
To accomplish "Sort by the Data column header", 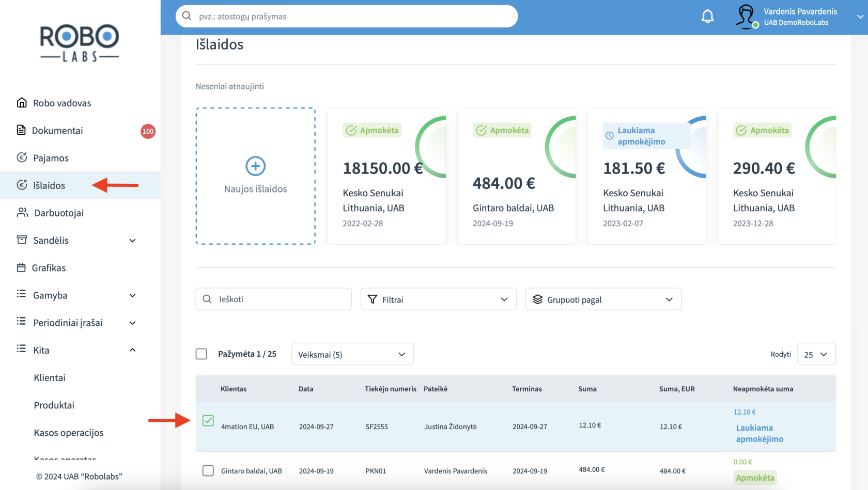I will click(306, 389).
